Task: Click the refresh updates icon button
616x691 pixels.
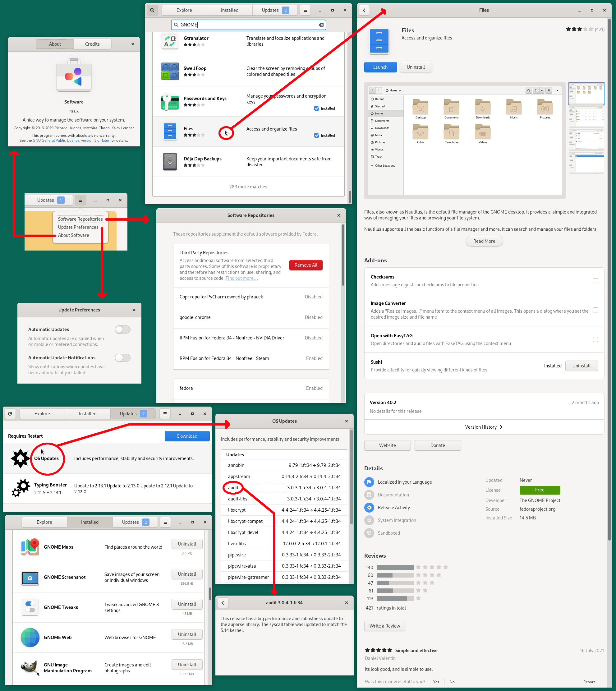Action: coord(10,413)
